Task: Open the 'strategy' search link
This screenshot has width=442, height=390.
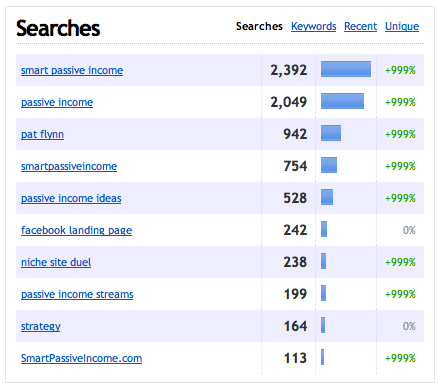Action: [x=41, y=326]
